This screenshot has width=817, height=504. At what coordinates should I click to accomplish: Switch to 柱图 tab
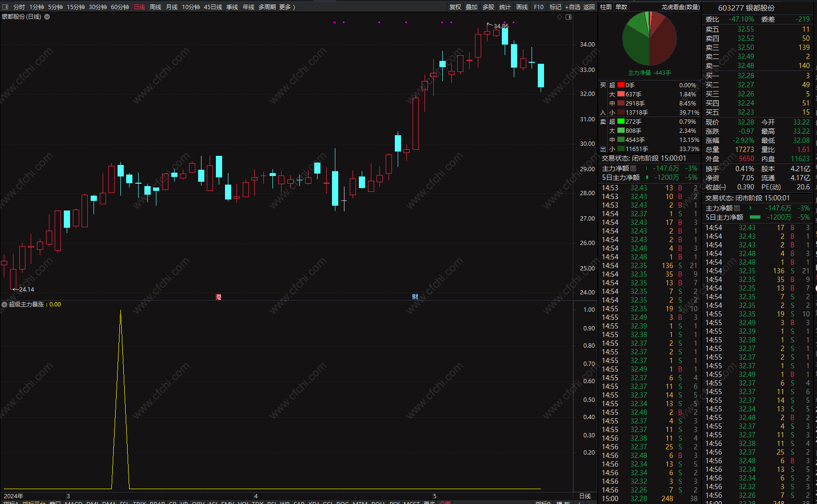coord(606,7)
